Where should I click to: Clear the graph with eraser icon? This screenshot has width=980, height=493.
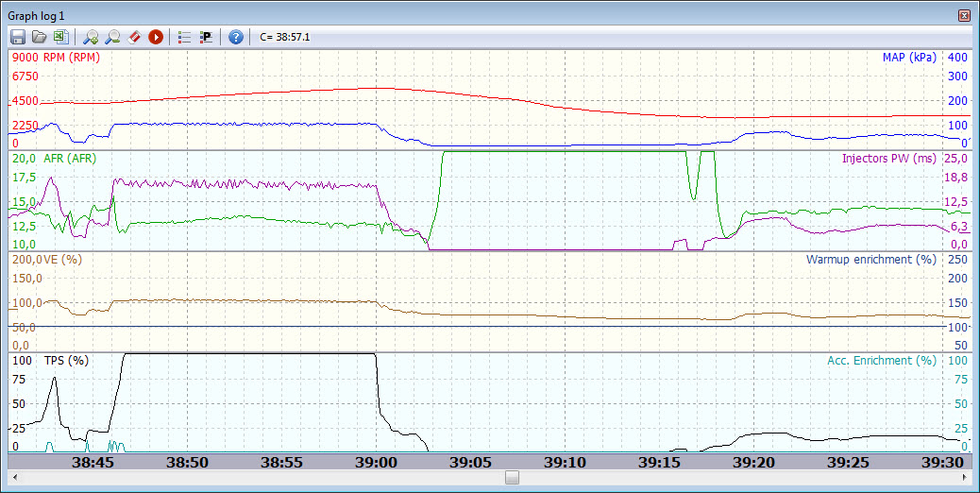pos(134,37)
